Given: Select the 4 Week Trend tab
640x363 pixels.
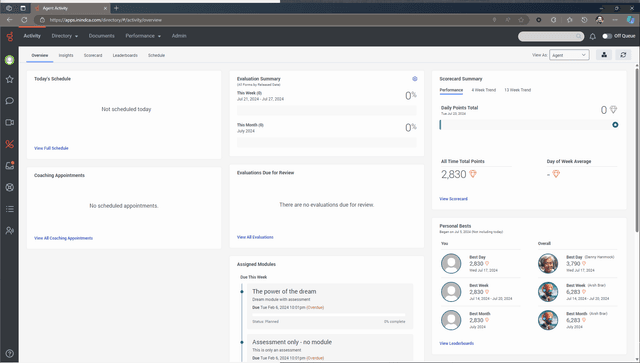Looking at the screenshot, I should [484, 90].
